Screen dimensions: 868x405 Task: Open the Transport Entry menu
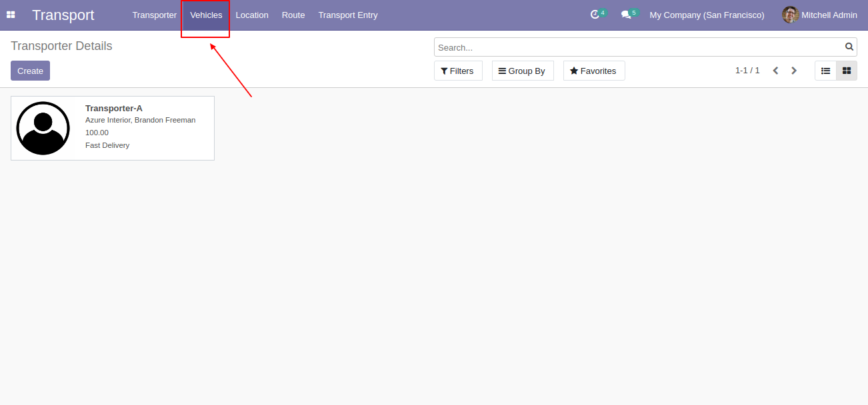348,15
